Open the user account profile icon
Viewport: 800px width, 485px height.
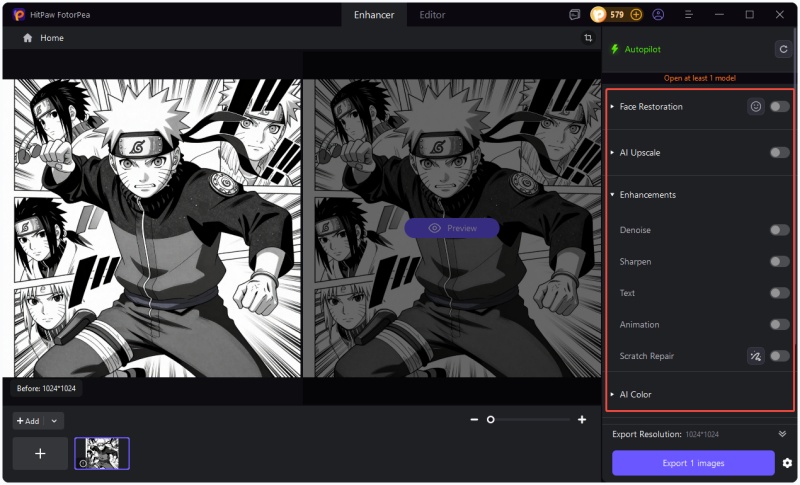click(658, 15)
